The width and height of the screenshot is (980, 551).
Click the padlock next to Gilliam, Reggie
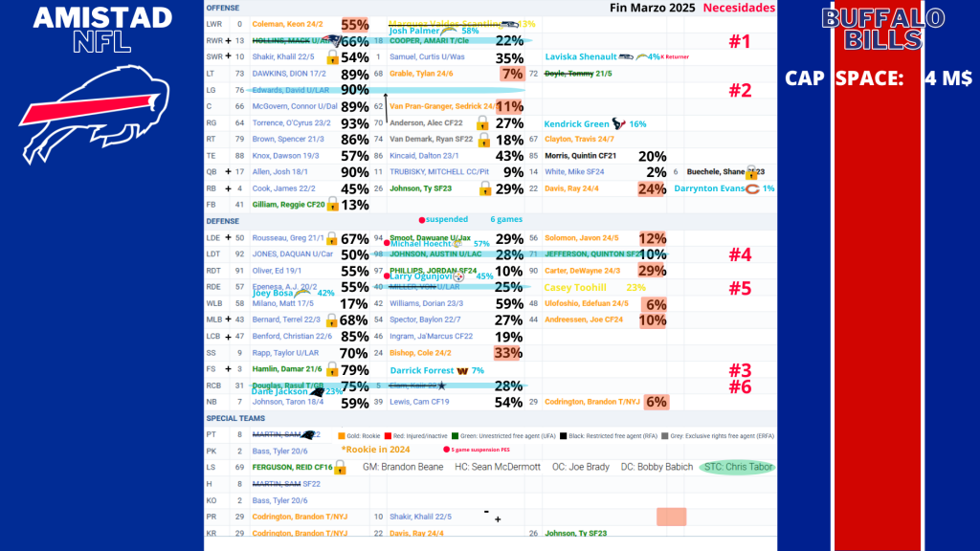332,205
